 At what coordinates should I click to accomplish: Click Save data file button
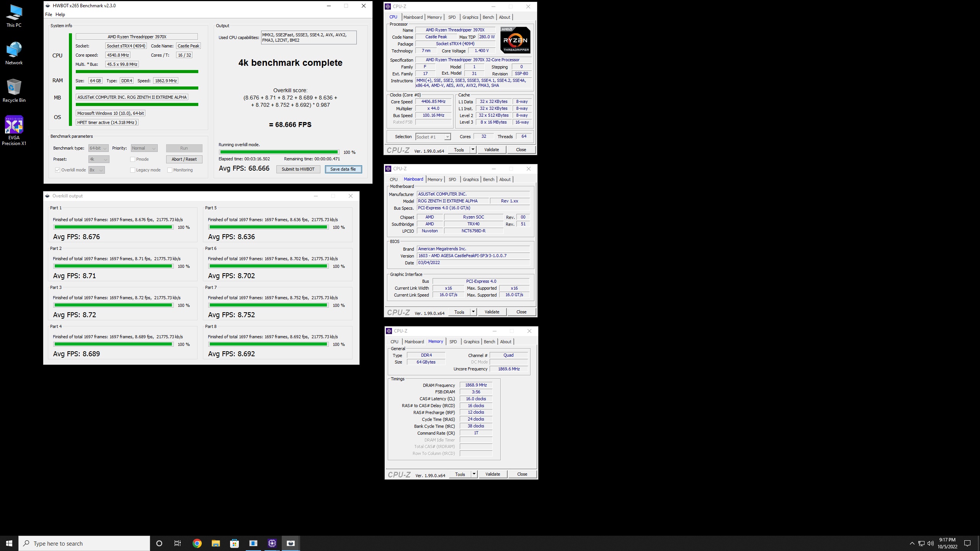click(343, 169)
